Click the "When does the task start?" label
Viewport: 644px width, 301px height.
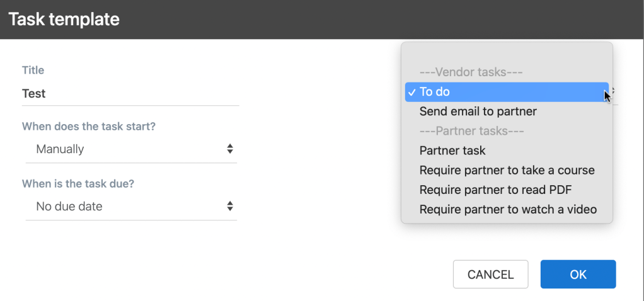[x=89, y=127]
